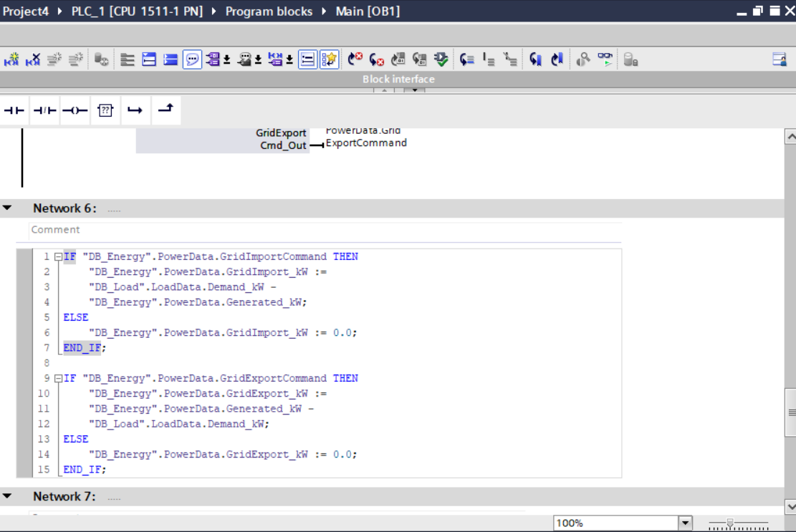
Task: Click the indent text toolbar icon
Action: coord(489,59)
